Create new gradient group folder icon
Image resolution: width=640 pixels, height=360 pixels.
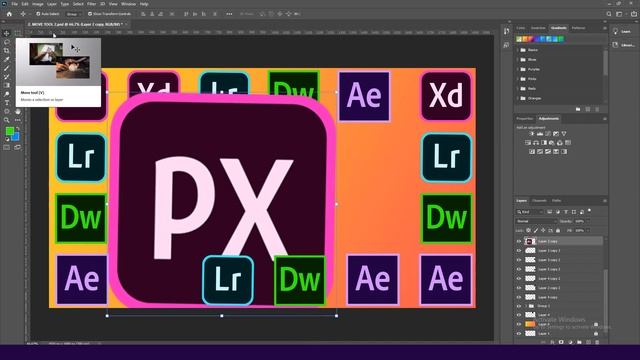pyautogui.click(x=578, y=109)
